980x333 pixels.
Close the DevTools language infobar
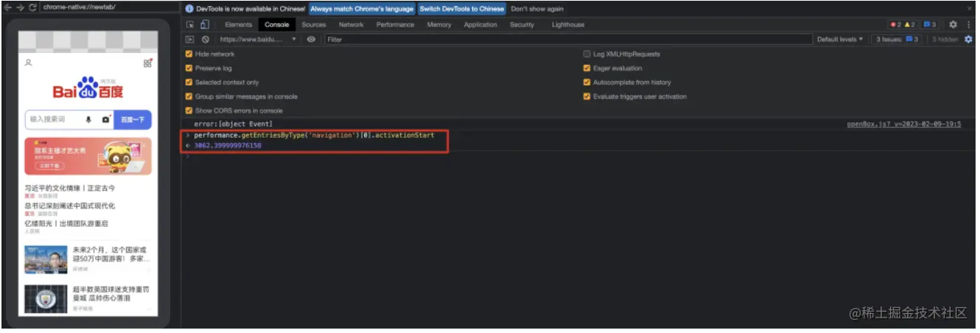click(970, 9)
